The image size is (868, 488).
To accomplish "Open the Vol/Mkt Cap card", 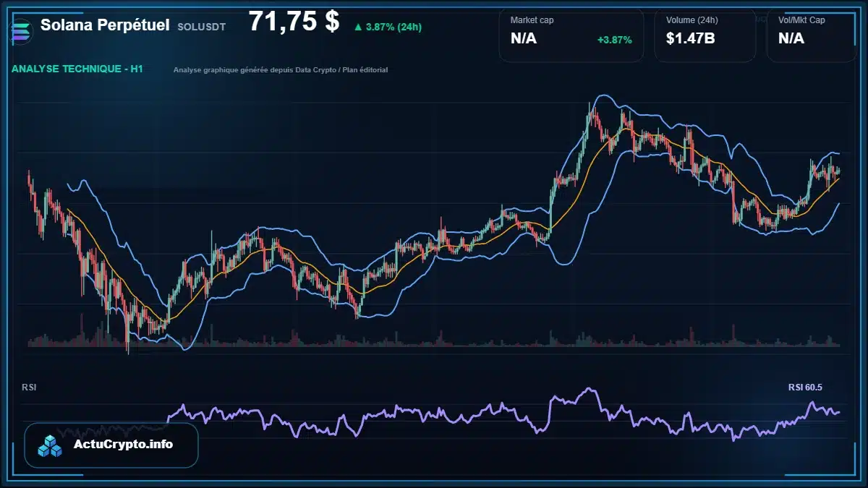I will (812, 34).
